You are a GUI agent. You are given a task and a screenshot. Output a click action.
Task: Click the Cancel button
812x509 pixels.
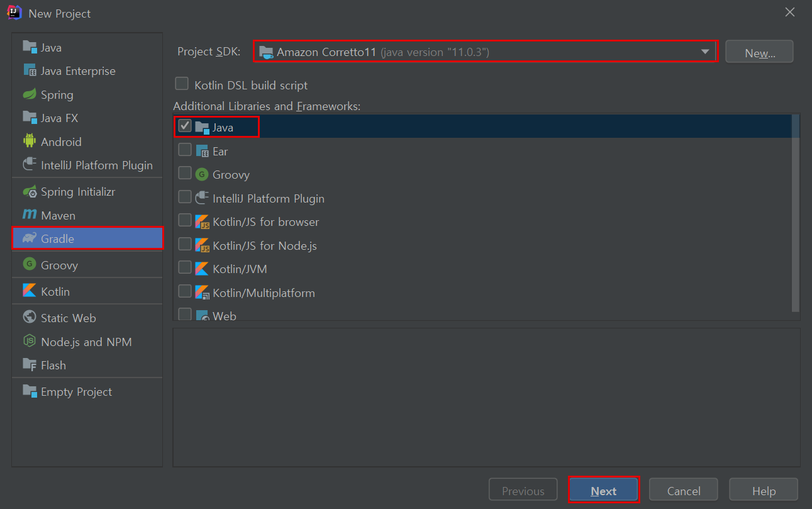684,490
